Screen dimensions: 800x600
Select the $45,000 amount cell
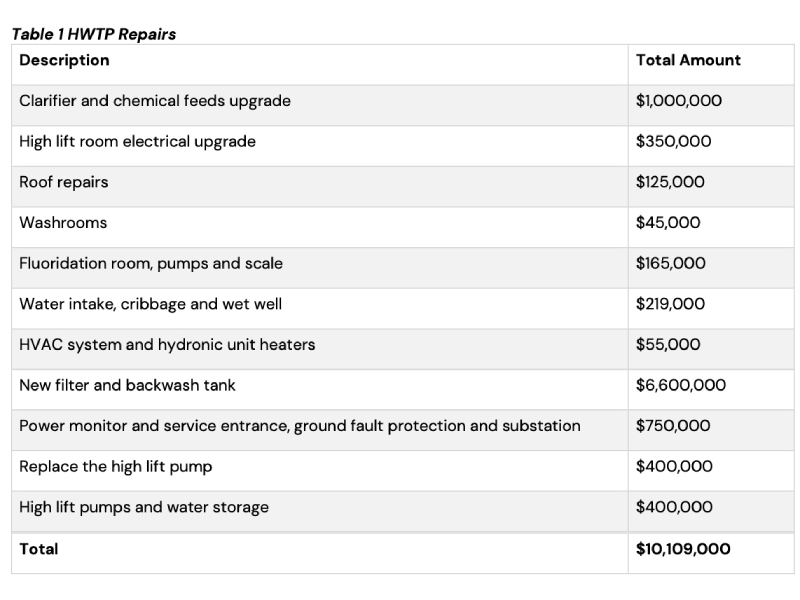668,223
